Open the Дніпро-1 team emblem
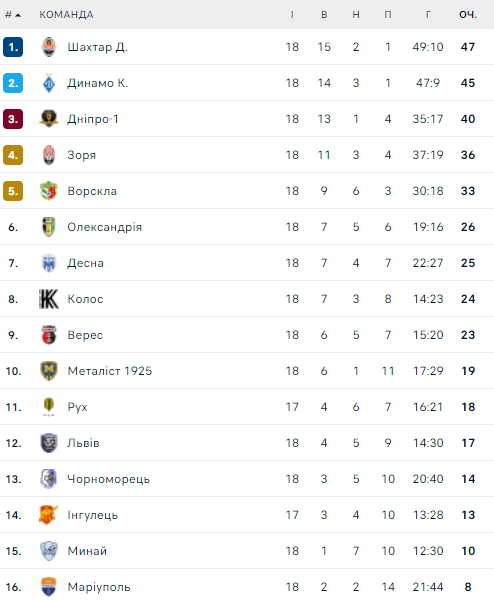The width and height of the screenshot is (494, 600). (x=49, y=119)
